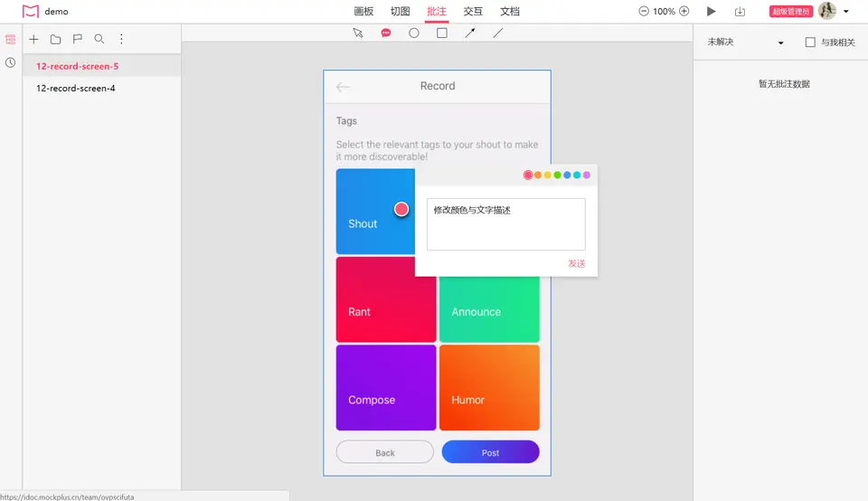Open the history clock icon in sidebar

click(11, 62)
